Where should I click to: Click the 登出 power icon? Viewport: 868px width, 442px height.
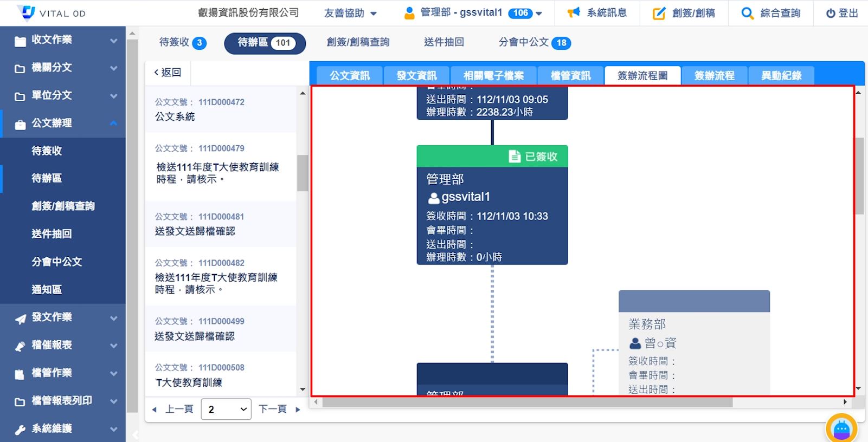(x=830, y=14)
